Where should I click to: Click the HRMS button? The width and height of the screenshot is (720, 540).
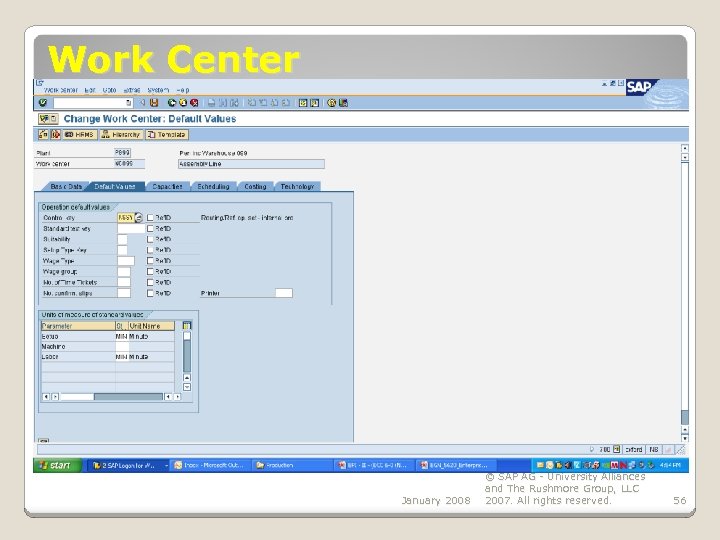pyautogui.click(x=80, y=135)
